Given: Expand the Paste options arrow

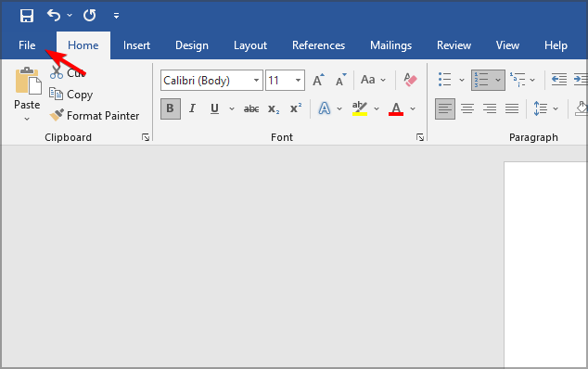Looking at the screenshot, I should [x=27, y=119].
